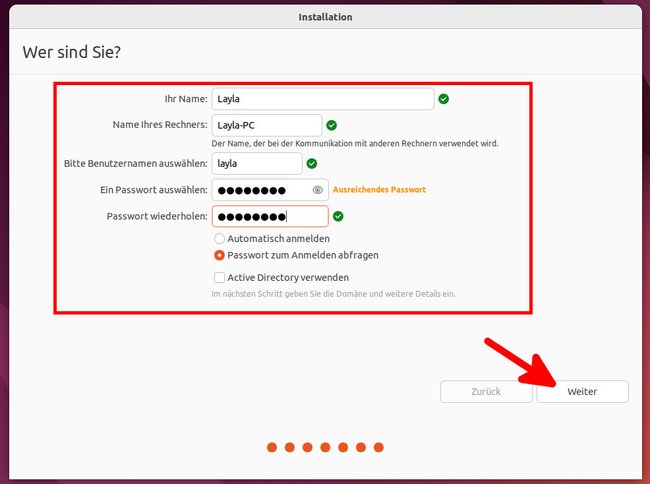Click the 'Passwort wiederholen:' label

point(157,216)
